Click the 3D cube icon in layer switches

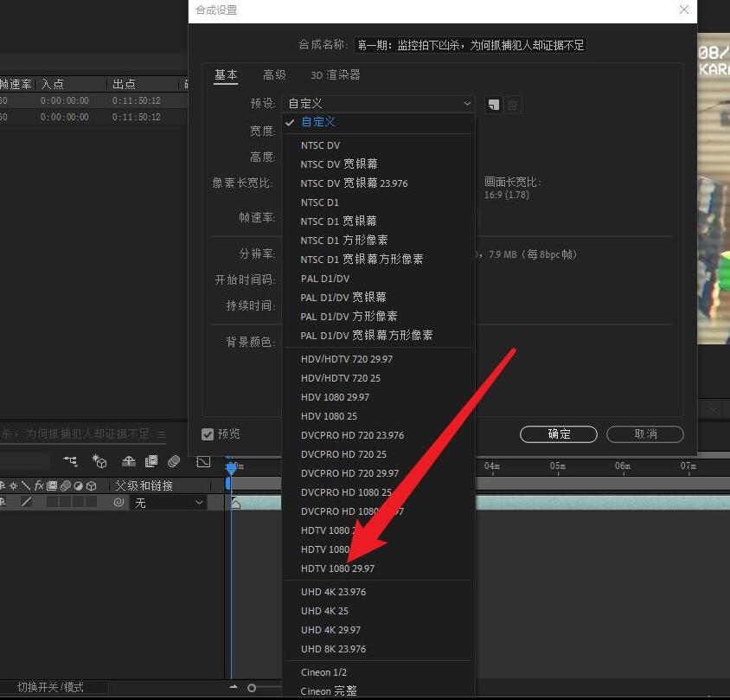(91, 485)
